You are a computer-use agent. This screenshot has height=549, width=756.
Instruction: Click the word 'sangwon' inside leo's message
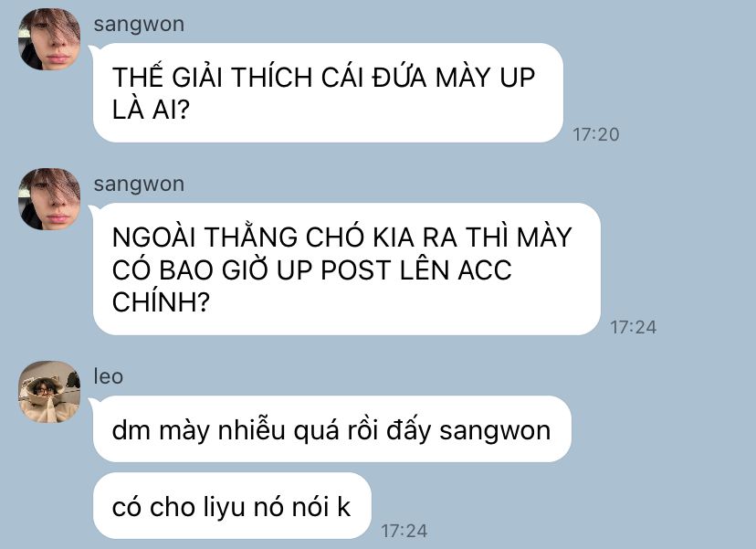coord(495,430)
